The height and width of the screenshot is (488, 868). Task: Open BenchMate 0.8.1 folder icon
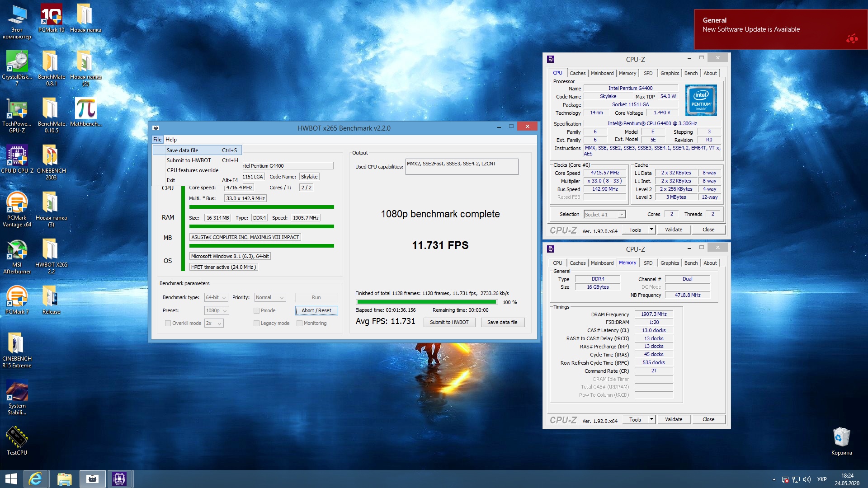coord(51,68)
